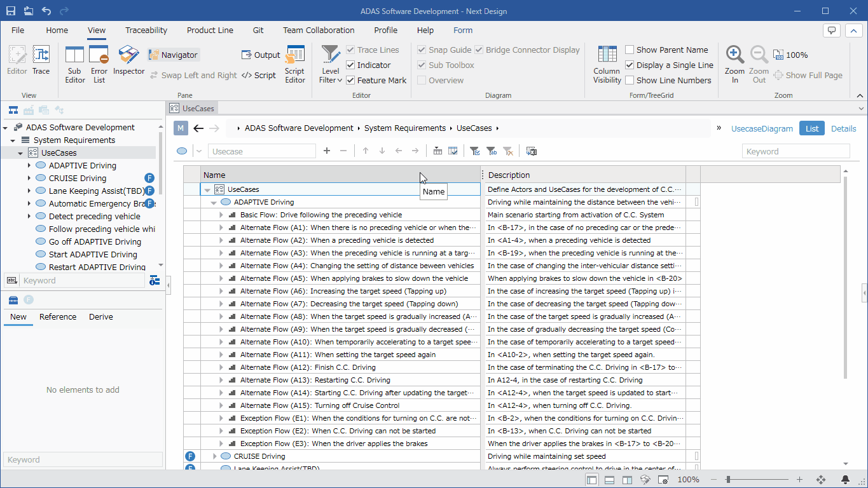The width and height of the screenshot is (868, 488).
Task: Open the Inspector pane
Action: [x=129, y=60]
